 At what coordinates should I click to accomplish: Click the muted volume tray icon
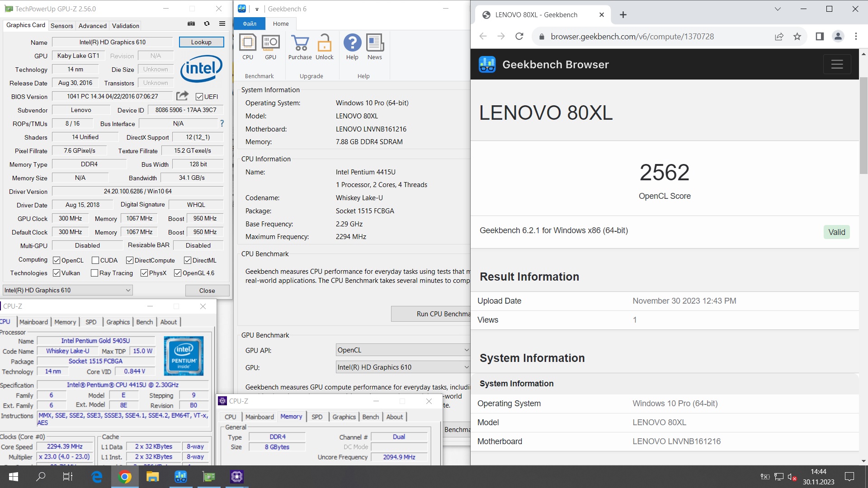click(x=792, y=477)
